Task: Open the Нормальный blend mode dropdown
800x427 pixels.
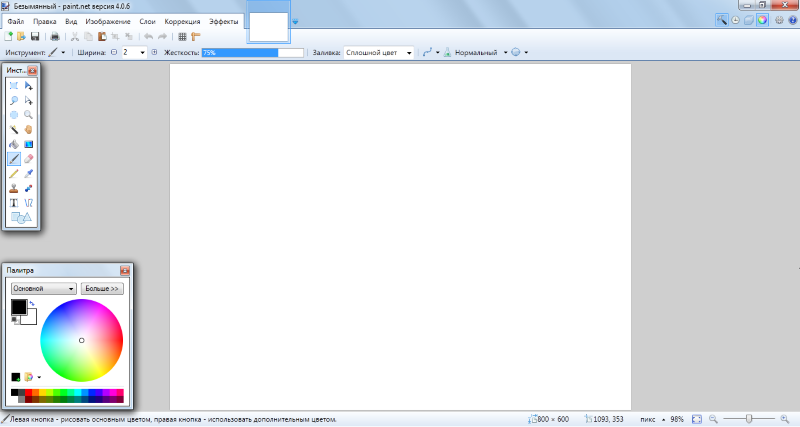Action: (480, 52)
